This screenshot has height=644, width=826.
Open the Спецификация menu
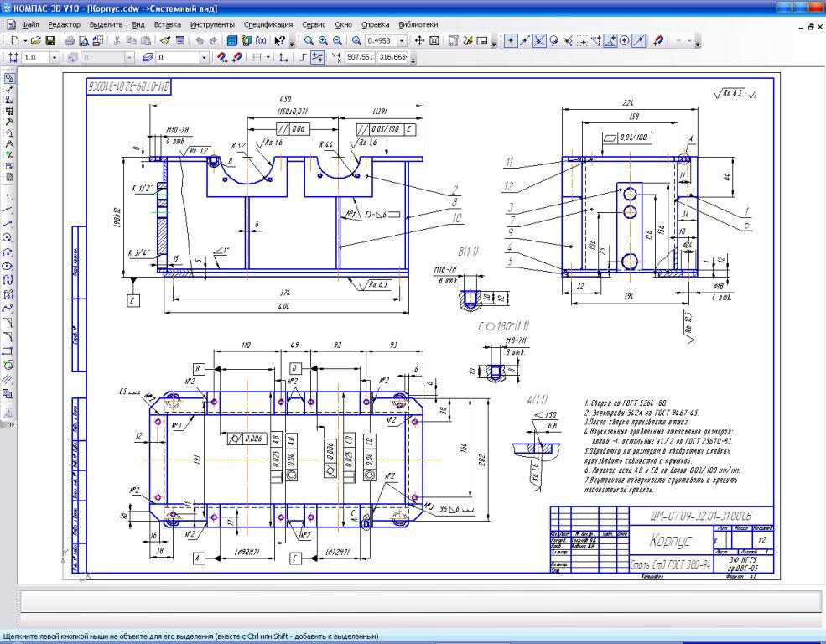pos(268,25)
